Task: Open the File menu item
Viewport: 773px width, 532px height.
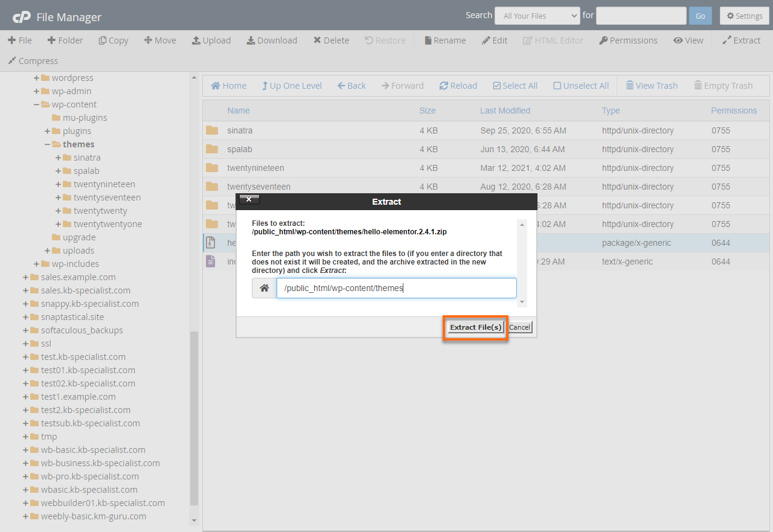Action: [20, 40]
